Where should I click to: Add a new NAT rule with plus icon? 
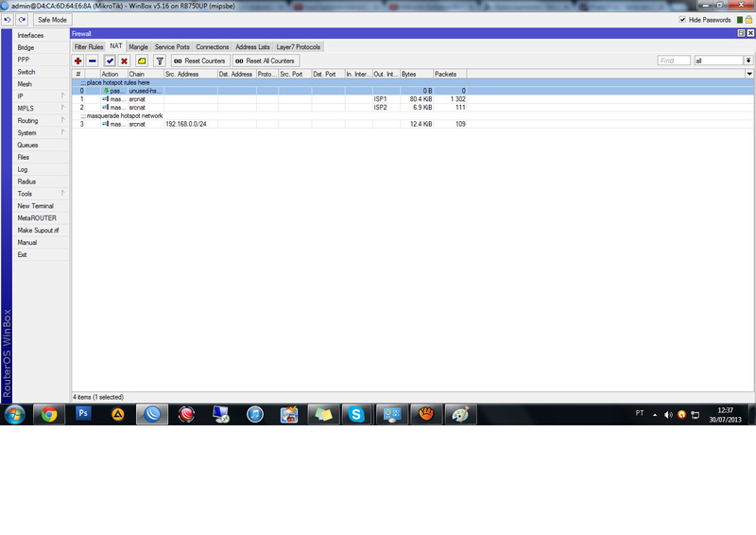click(x=77, y=60)
